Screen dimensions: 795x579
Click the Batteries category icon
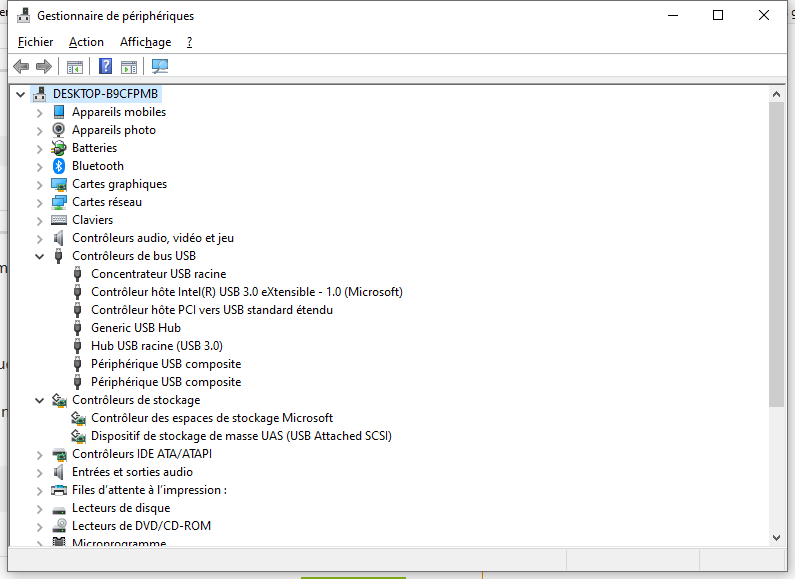tap(59, 148)
